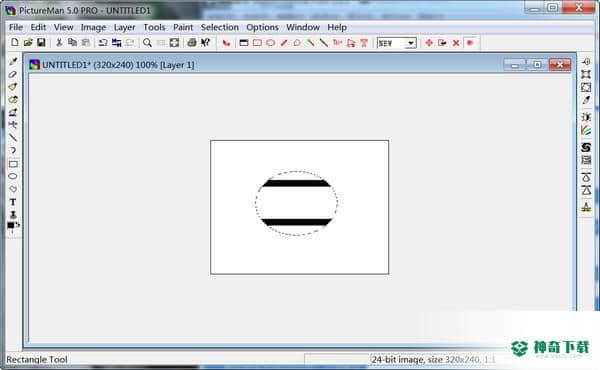
Task: Pick the Stamp tool in left toolbox
Action: tap(13, 214)
